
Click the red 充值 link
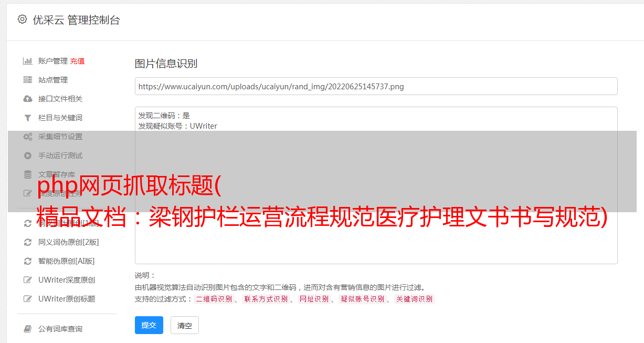tap(77, 61)
